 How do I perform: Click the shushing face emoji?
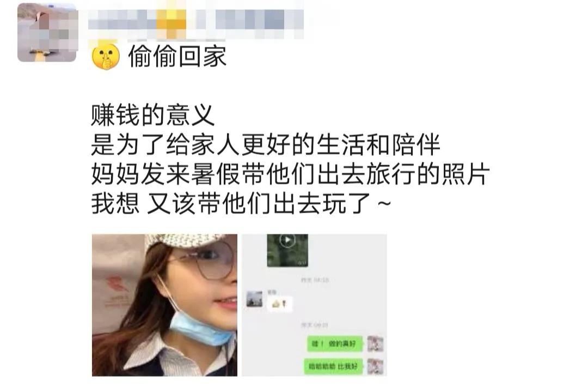coord(106,57)
